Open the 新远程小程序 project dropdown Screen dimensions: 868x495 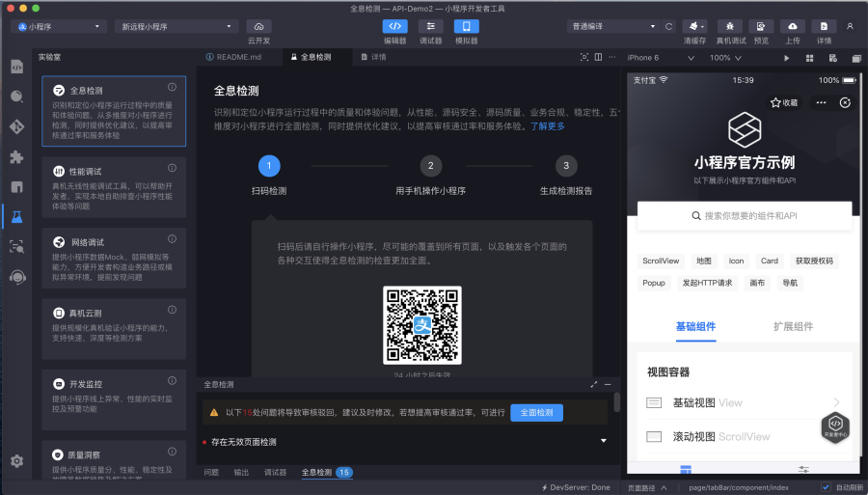pos(176,27)
